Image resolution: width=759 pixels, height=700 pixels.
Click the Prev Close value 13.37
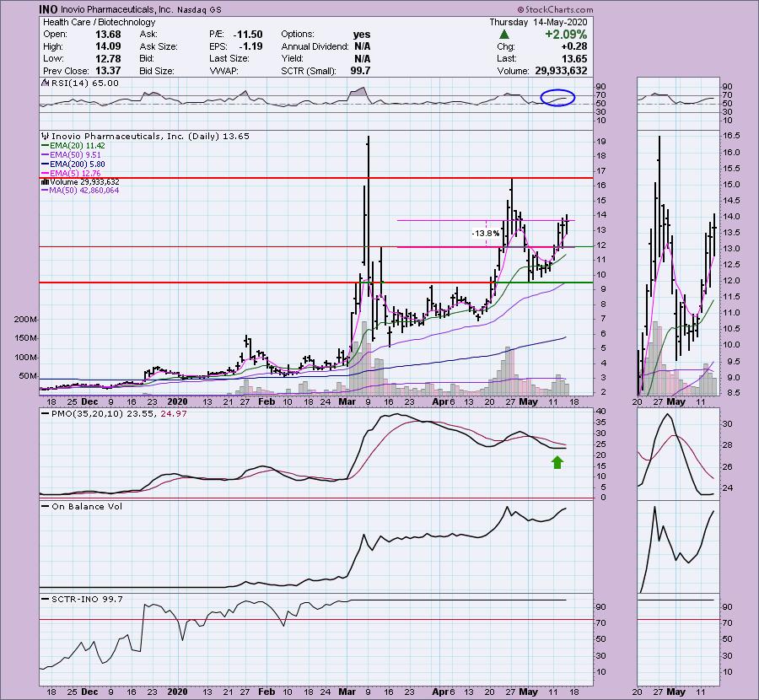(x=109, y=71)
